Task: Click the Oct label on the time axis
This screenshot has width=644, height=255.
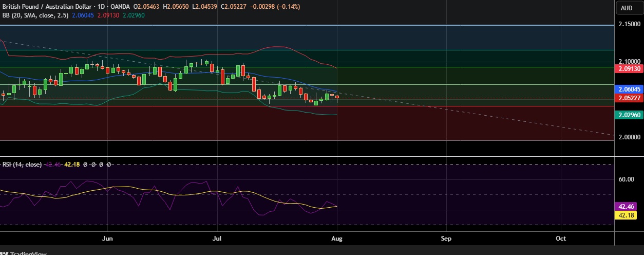Action: pos(561,239)
